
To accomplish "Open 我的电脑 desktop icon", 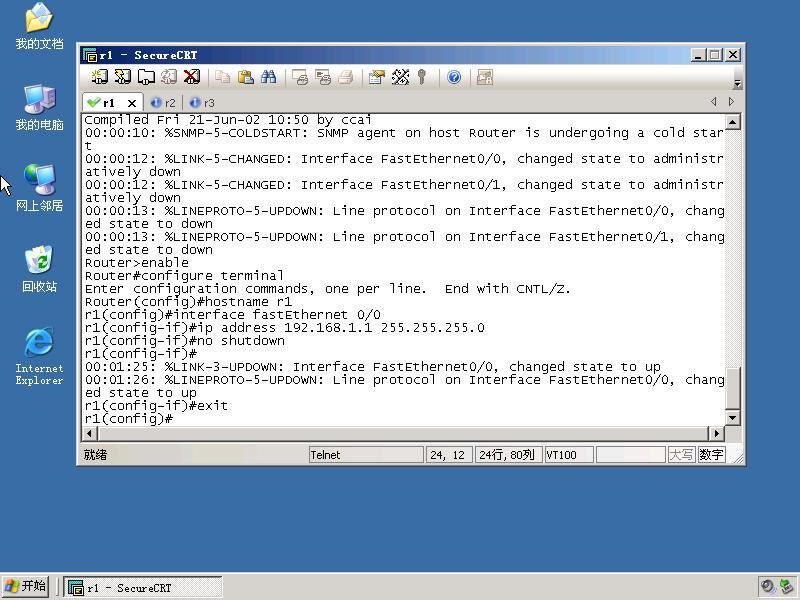I will 39,107.
